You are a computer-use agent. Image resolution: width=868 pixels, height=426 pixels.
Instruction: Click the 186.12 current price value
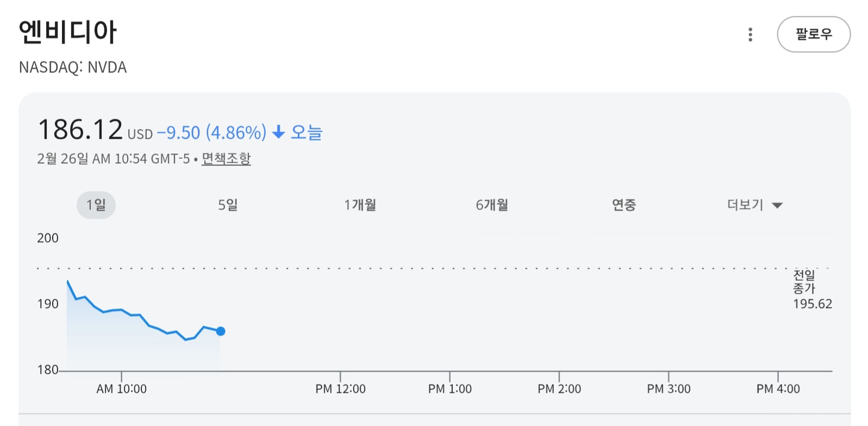point(80,130)
